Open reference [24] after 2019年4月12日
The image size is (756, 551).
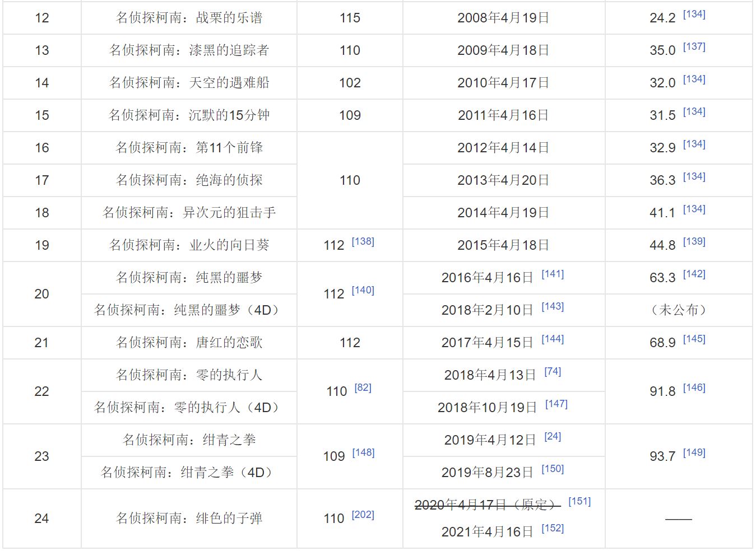coord(553,437)
